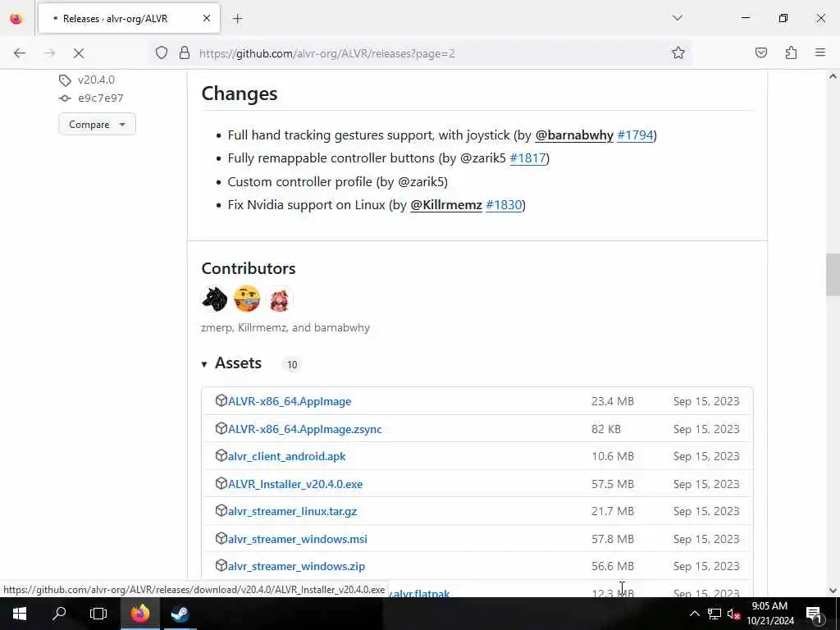This screenshot has width=840, height=630.
Task: Download ALVR-x86_64.AppImage
Action: click(x=290, y=401)
